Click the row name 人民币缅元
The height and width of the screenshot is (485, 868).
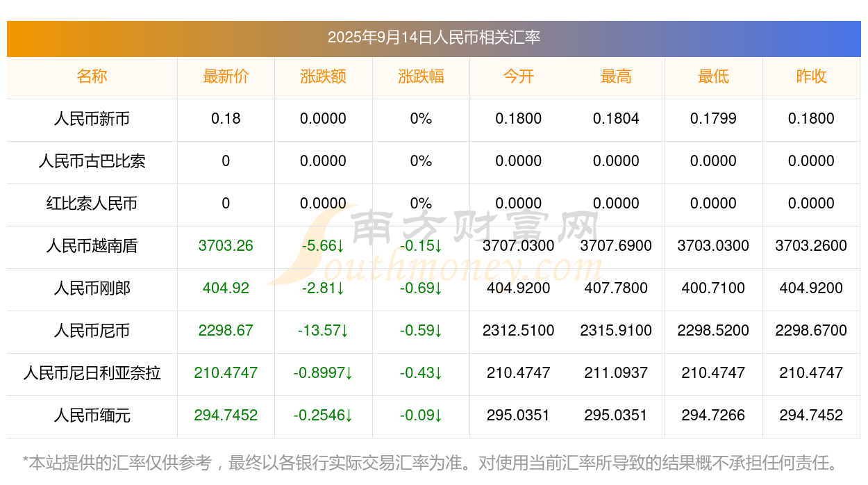[x=92, y=416]
